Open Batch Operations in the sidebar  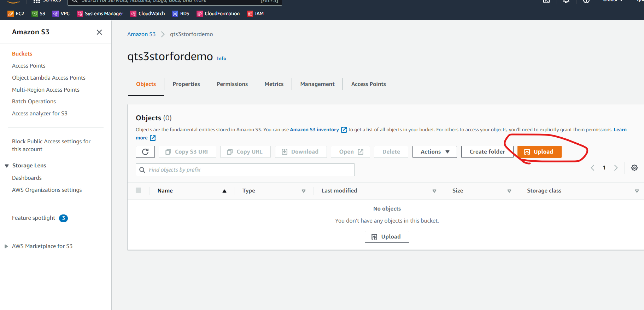pos(34,102)
